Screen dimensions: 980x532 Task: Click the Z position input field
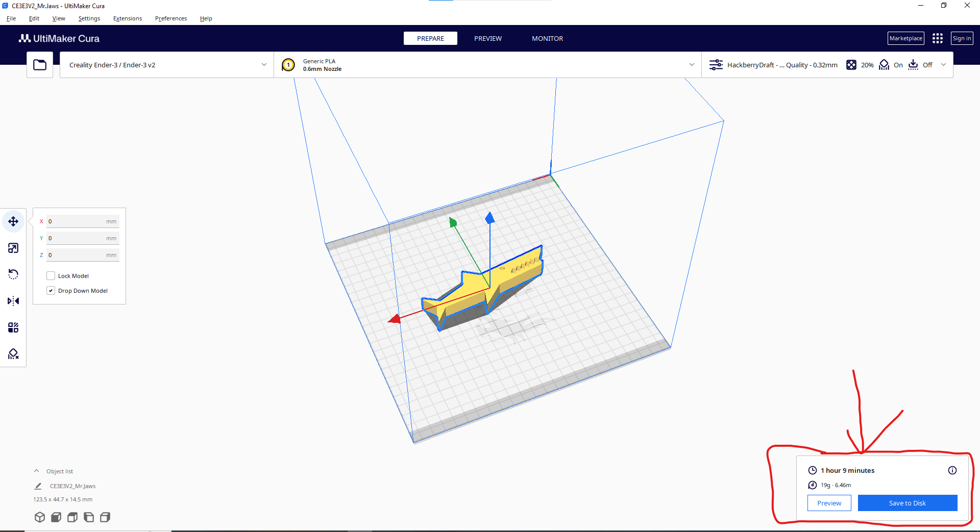click(x=83, y=255)
